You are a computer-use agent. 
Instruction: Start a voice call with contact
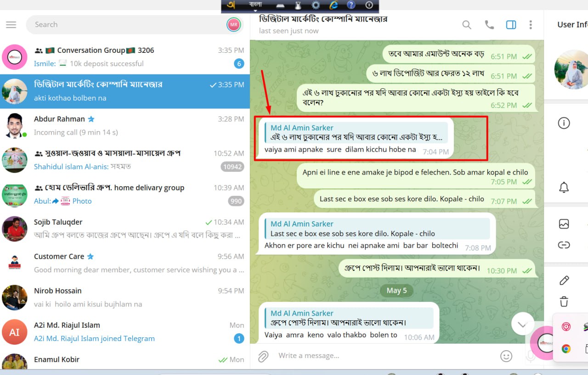[x=489, y=25]
